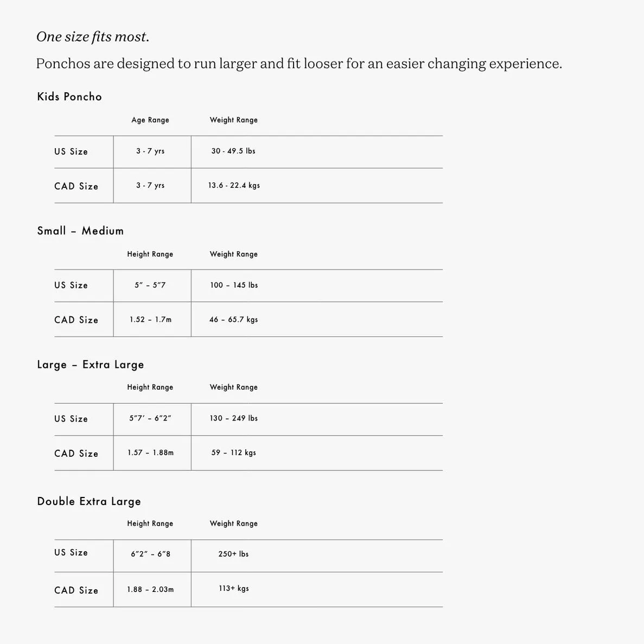
Task: Click the 13.6 - 22.4 kgs cell
Action: pos(234,185)
